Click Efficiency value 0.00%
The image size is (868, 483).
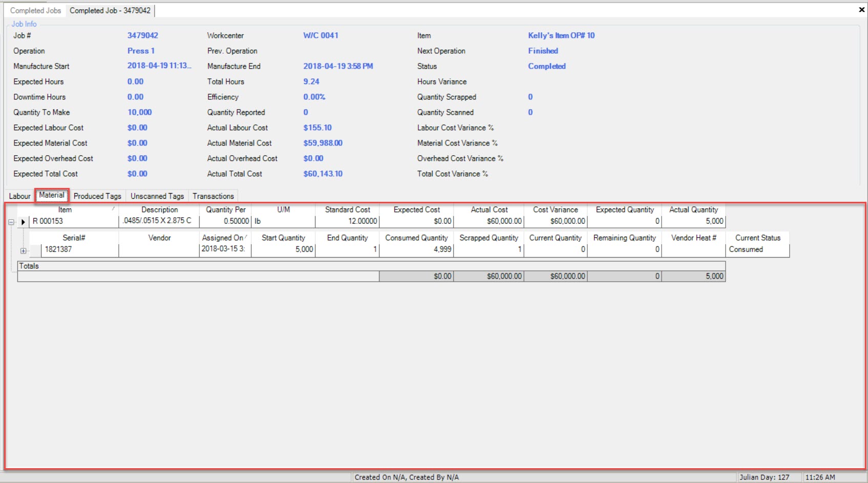pyautogui.click(x=314, y=97)
